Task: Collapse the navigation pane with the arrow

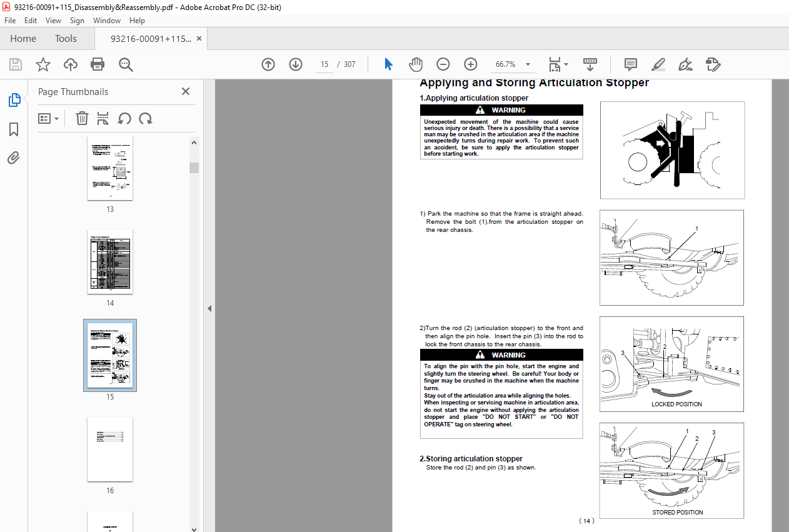Action: point(209,308)
